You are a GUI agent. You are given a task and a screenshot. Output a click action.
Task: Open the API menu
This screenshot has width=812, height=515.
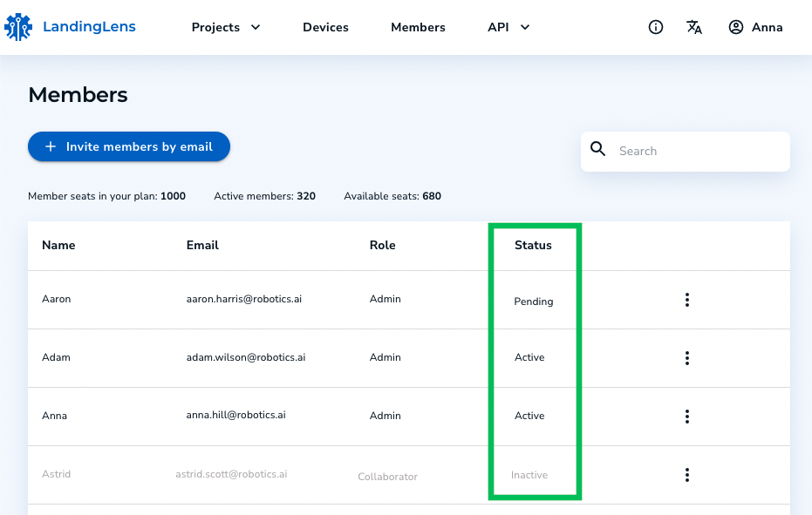pyautogui.click(x=498, y=27)
